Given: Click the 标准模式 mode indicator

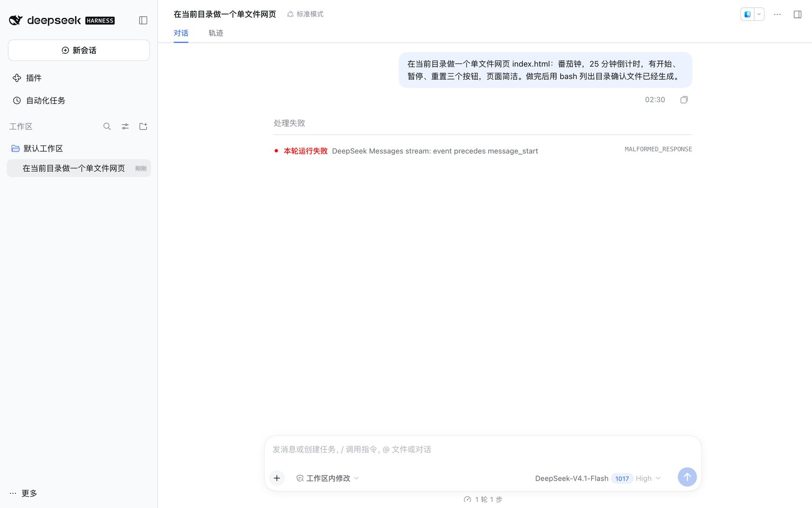Looking at the screenshot, I should point(305,14).
